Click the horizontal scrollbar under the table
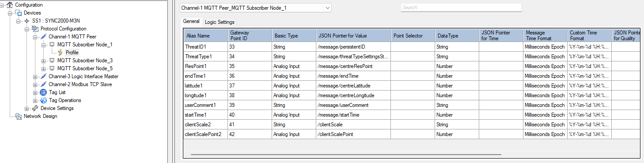 pyautogui.click(x=346, y=155)
